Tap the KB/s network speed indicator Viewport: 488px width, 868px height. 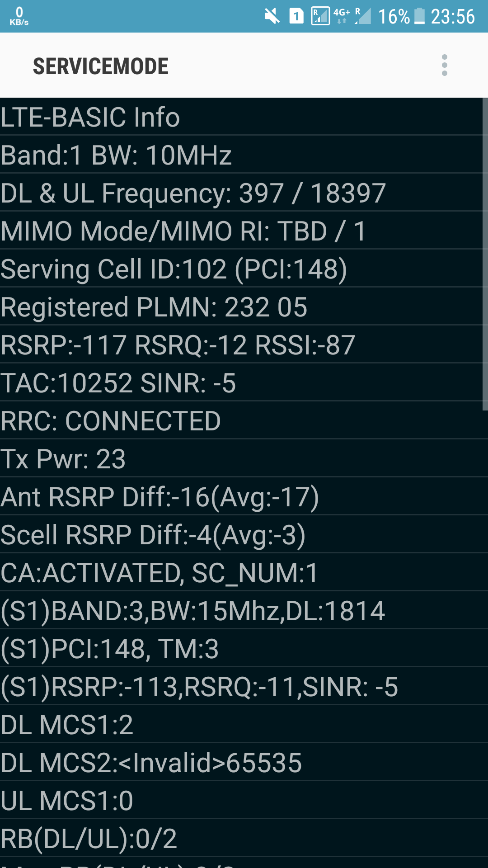pos(19,16)
